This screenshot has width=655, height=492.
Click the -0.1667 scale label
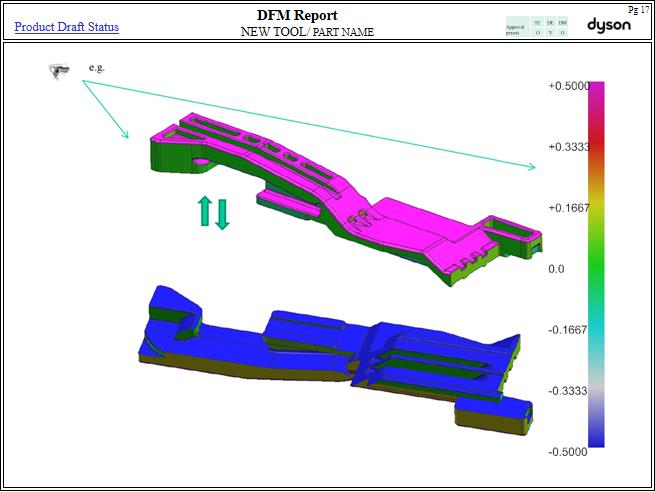(568, 330)
